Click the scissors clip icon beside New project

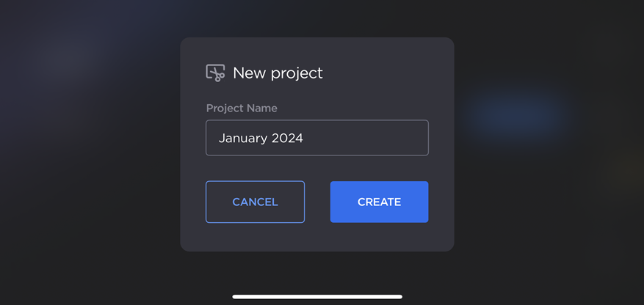215,73
